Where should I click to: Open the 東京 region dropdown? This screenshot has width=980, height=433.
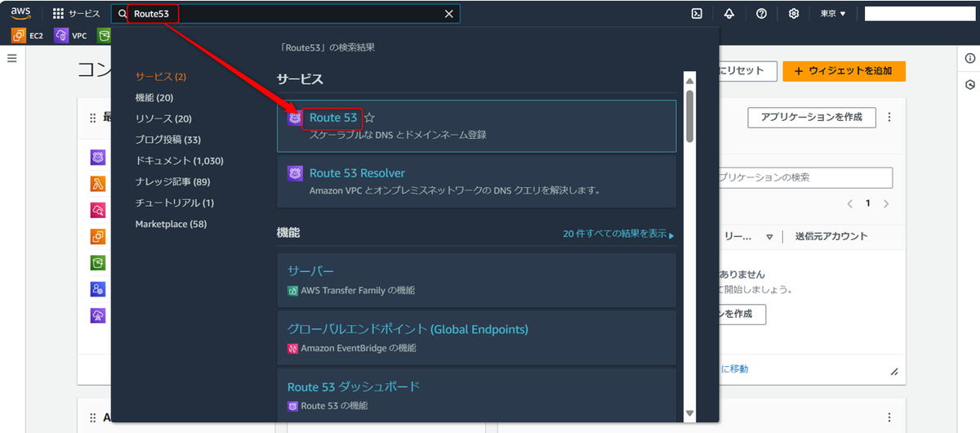point(833,14)
